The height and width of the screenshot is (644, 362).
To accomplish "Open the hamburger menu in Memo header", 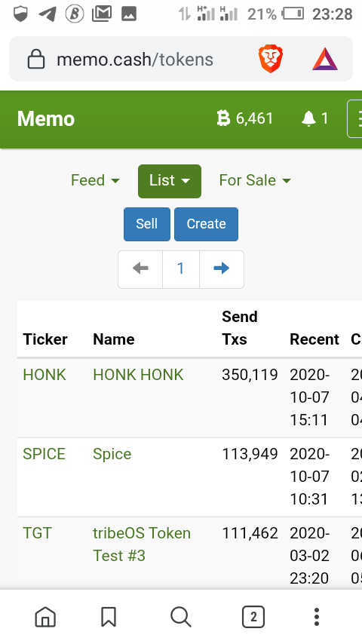I will pyautogui.click(x=355, y=118).
